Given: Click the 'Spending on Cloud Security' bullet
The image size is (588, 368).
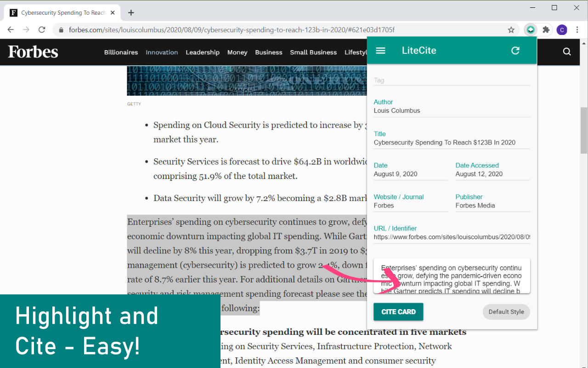Looking at the screenshot, I should coord(260,132).
